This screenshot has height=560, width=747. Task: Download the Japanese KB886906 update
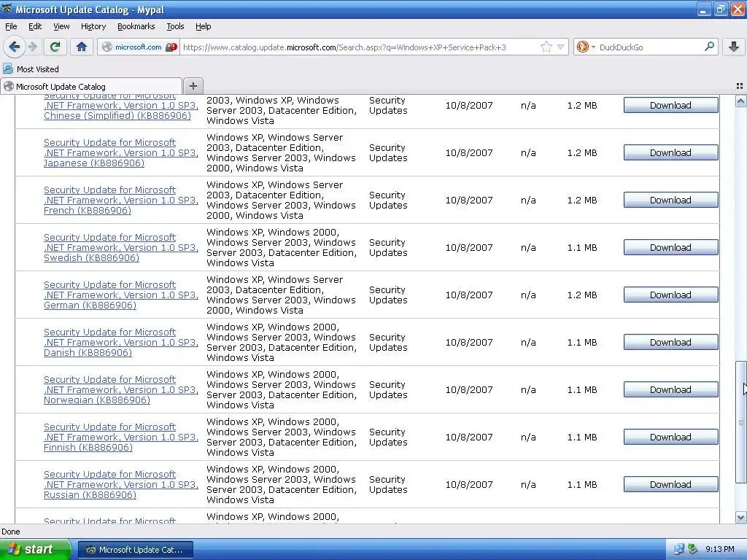coord(670,152)
